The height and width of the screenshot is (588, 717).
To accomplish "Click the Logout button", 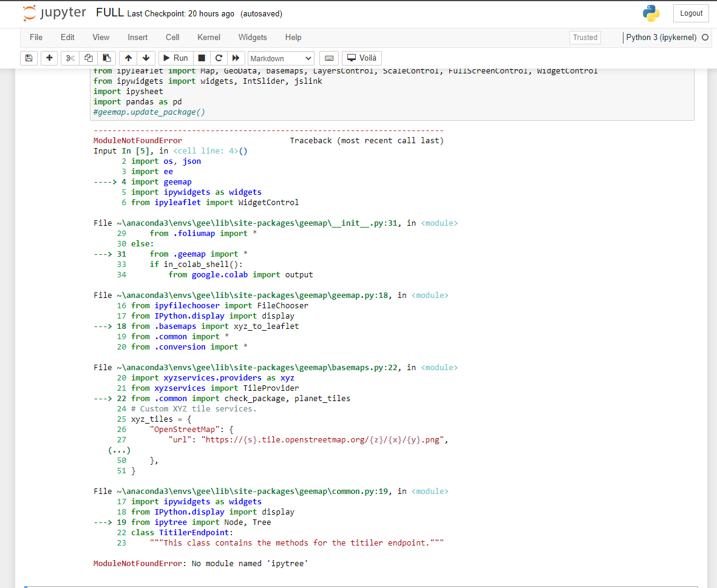I will click(690, 12).
